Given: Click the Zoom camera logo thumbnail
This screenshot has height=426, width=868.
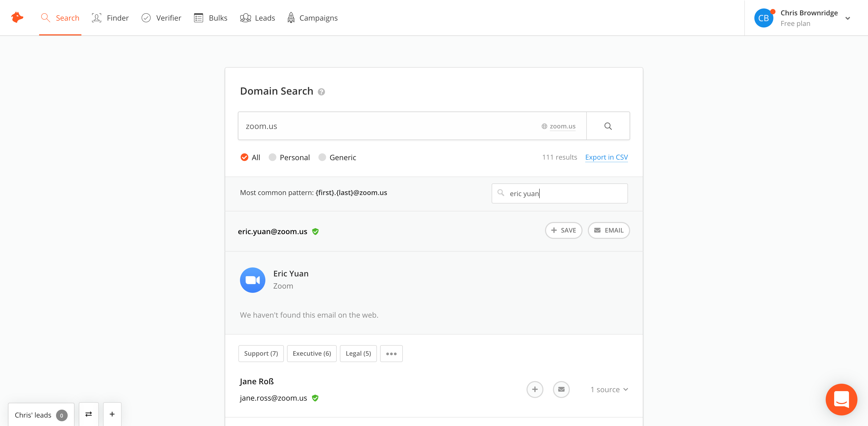Looking at the screenshot, I should point(253,280).
